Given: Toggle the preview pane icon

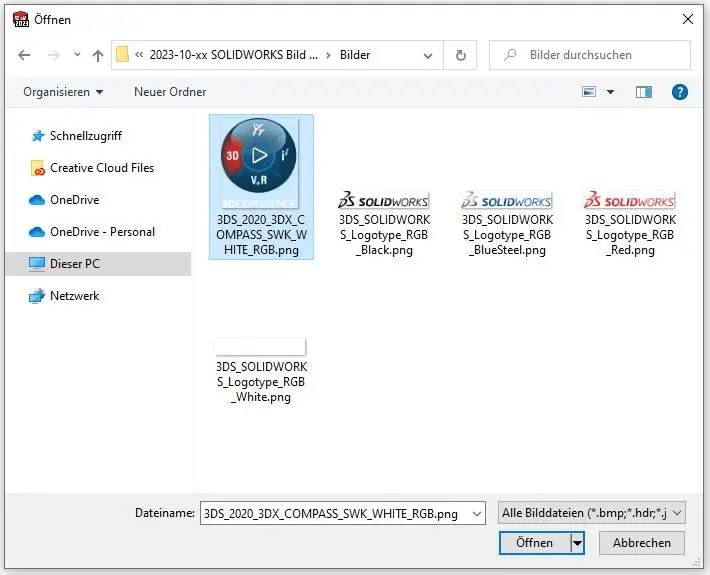Looking at the screenshot, I should (x=644, y=92).
